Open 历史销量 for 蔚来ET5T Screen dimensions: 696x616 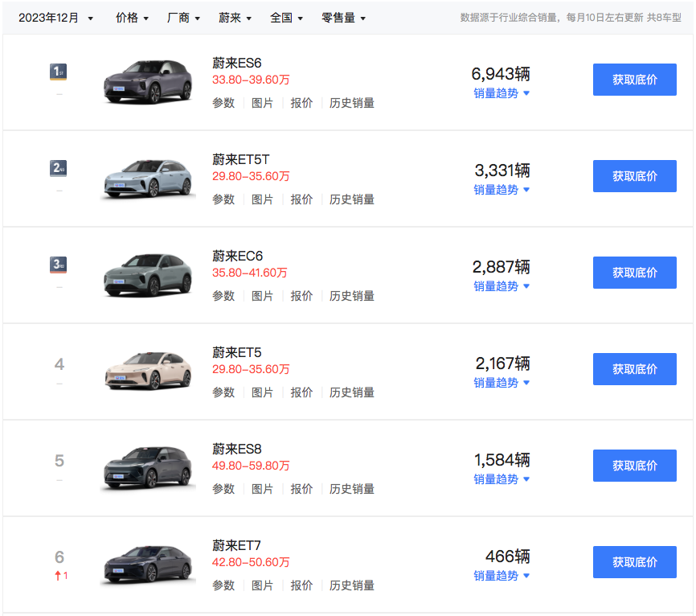point(352,199)
